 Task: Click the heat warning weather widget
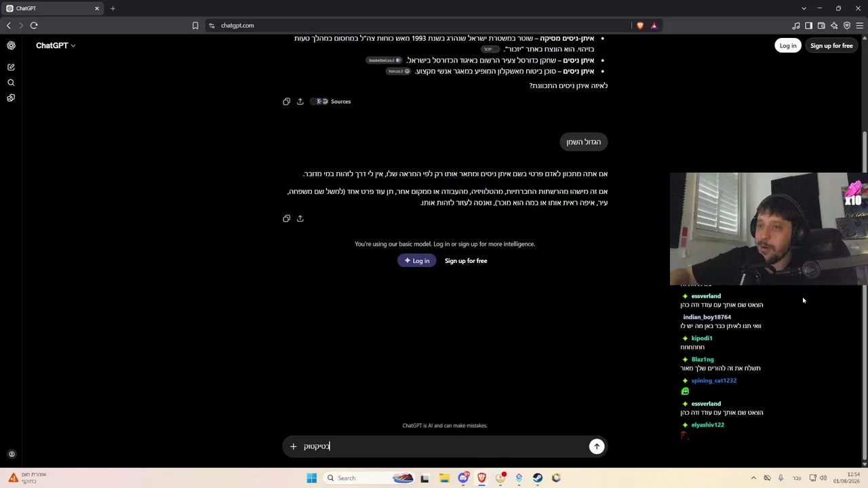27,478
